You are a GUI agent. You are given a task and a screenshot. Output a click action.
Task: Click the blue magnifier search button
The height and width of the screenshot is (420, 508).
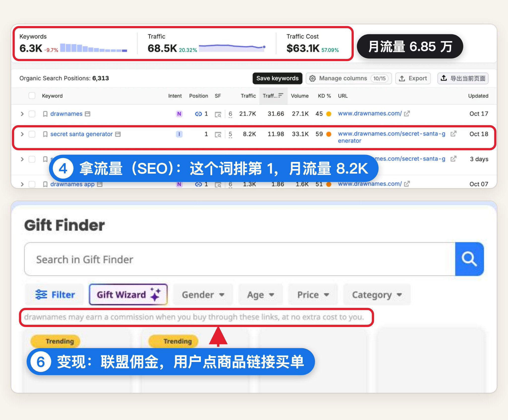[x=469, y=259]
